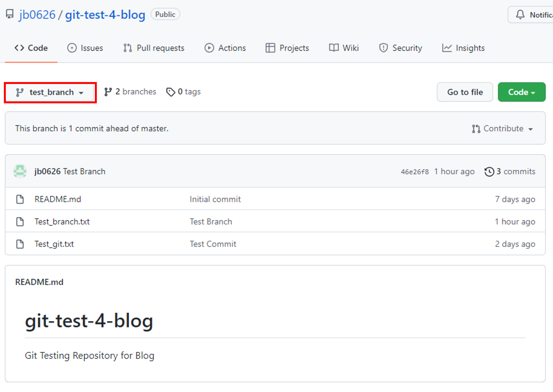Open the Issues tab
Viewport: 553px width, 392px height.
[x=85, y=48]
